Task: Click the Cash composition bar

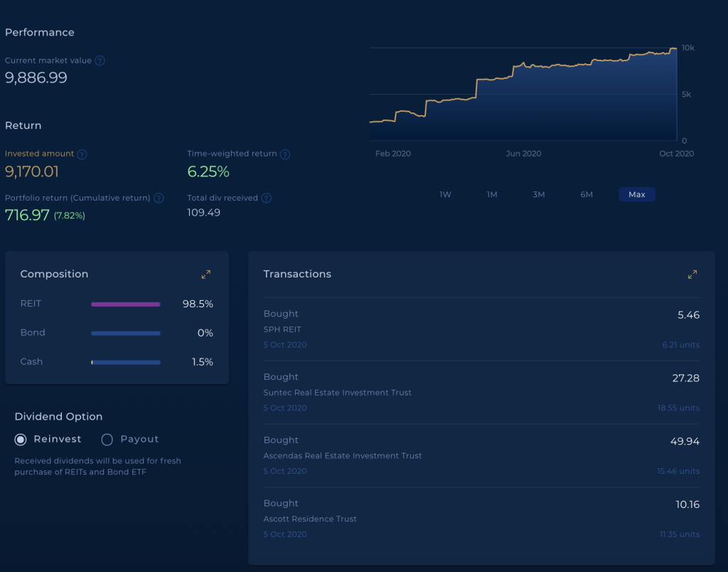Action: point(126,362)
